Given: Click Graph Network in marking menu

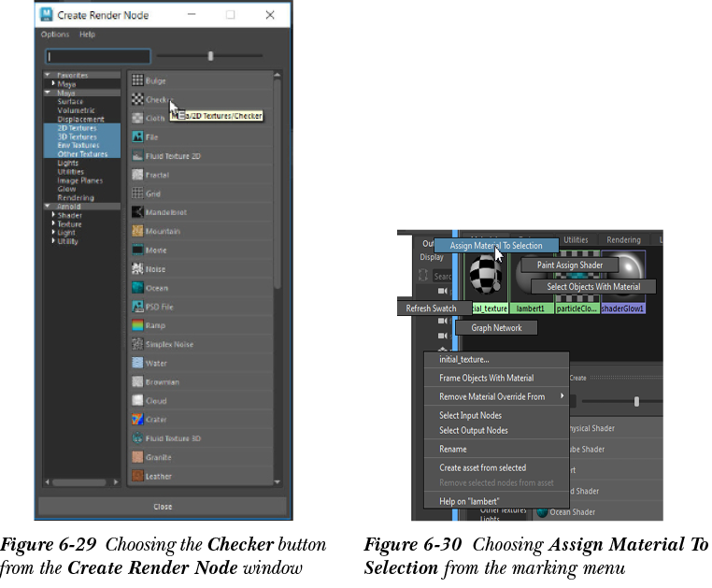Looking at the screenshot, I should (496, 328).
